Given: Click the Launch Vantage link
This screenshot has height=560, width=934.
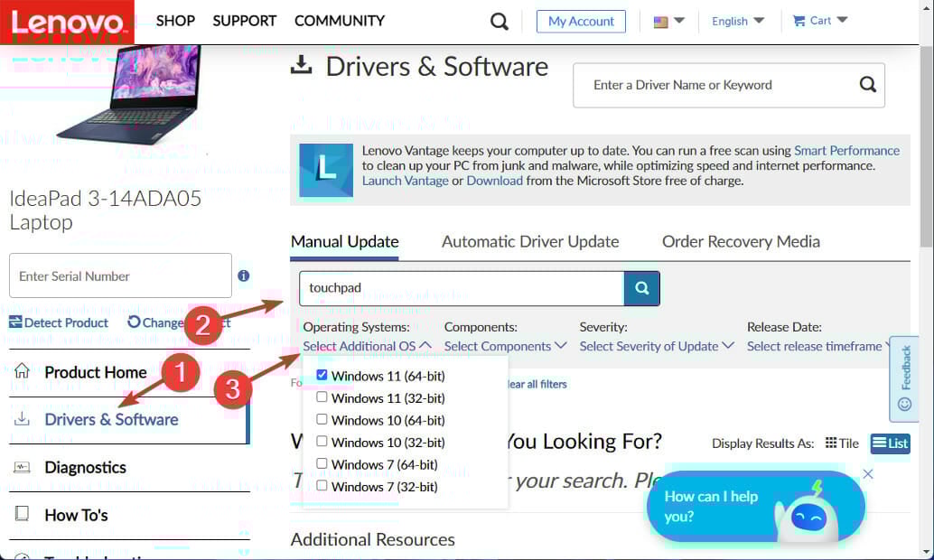Looking at the screenshot, I should click(x=405, y=181).
